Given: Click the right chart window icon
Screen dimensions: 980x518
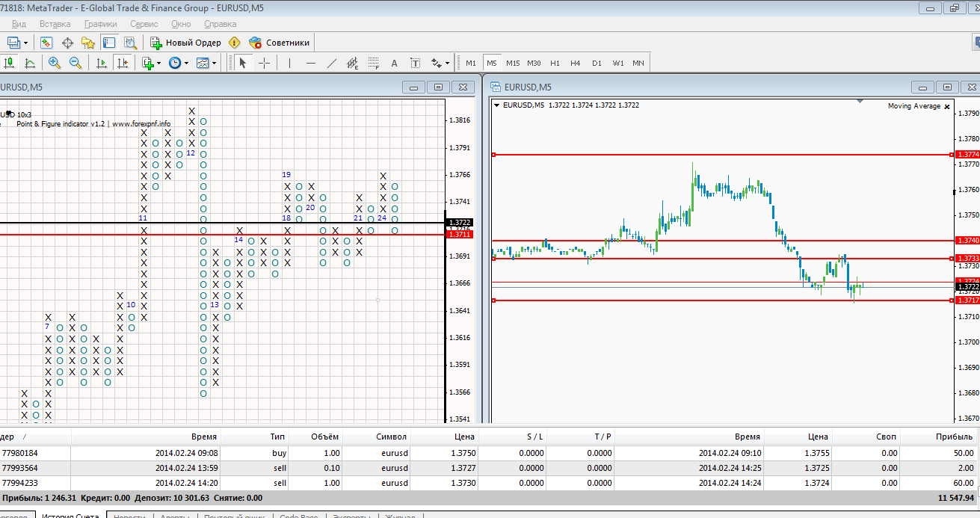Looking at the screenshot, I should [496, 87].
